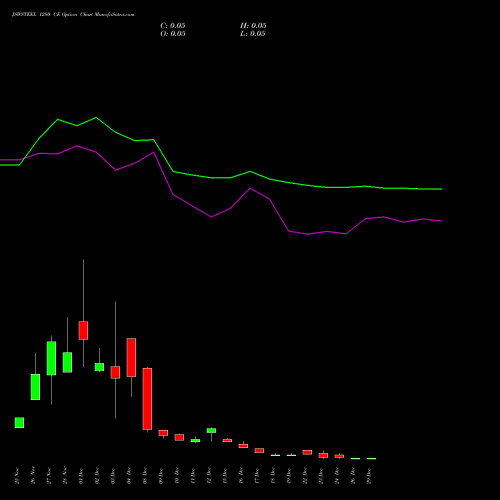Select the tall red candle above 08 Dec
The image size is (500, 500).
147,399
